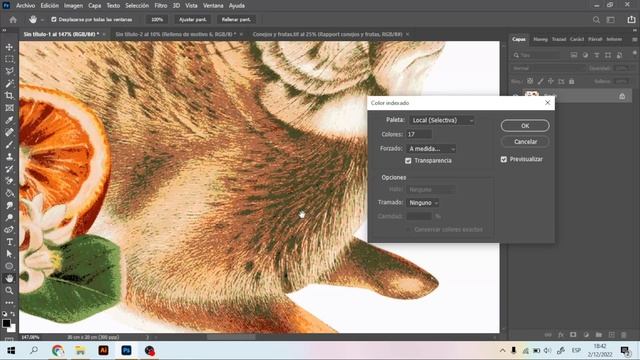The height and width of the screenshot is (360, 640).
Task: Open File Explorer from the taskbar
Action: (x=80, y=351)
